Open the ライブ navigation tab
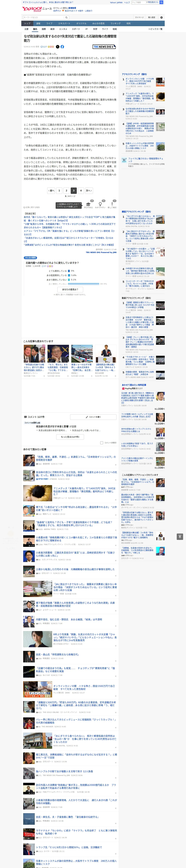Viewport: 186px width, 868px height. pyautogui.click(x=49, y=24)
